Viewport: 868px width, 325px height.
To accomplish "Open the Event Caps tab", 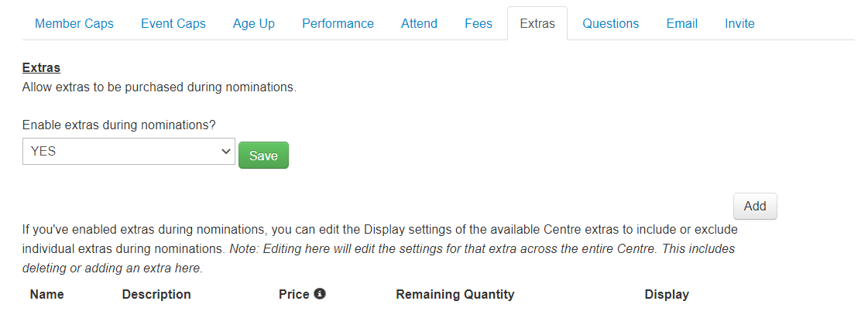I will [173, 23].
